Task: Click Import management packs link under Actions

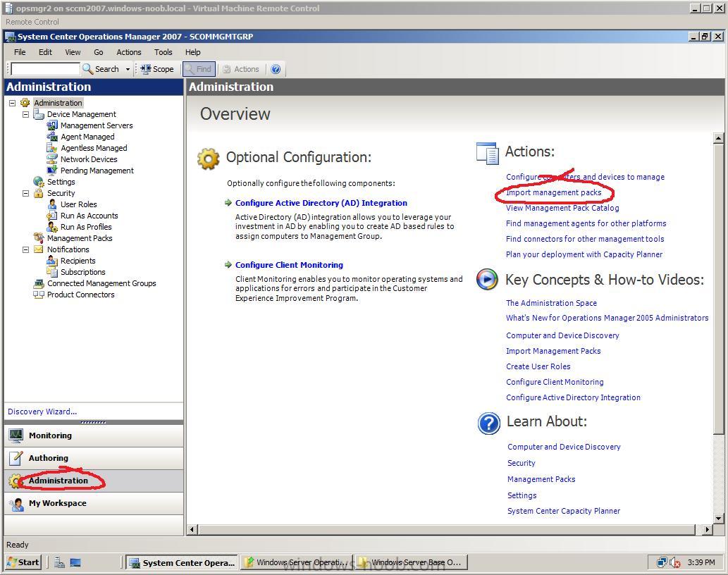Action: (x=553, y=192)
